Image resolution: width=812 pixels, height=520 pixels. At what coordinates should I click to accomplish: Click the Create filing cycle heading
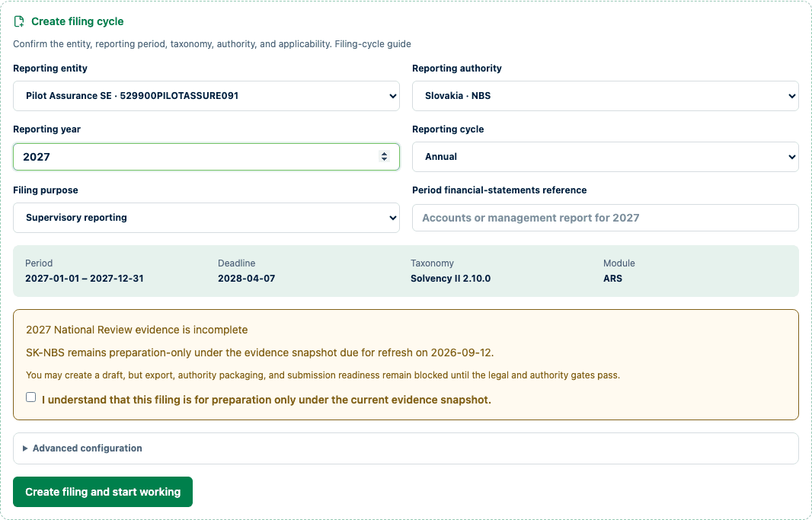click(78, 21)
